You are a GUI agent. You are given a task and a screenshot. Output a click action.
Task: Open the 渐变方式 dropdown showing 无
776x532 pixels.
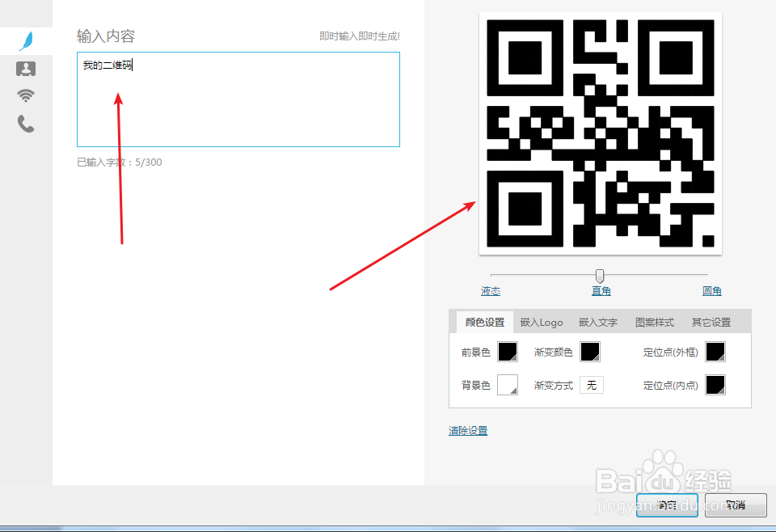coord(592,385)
